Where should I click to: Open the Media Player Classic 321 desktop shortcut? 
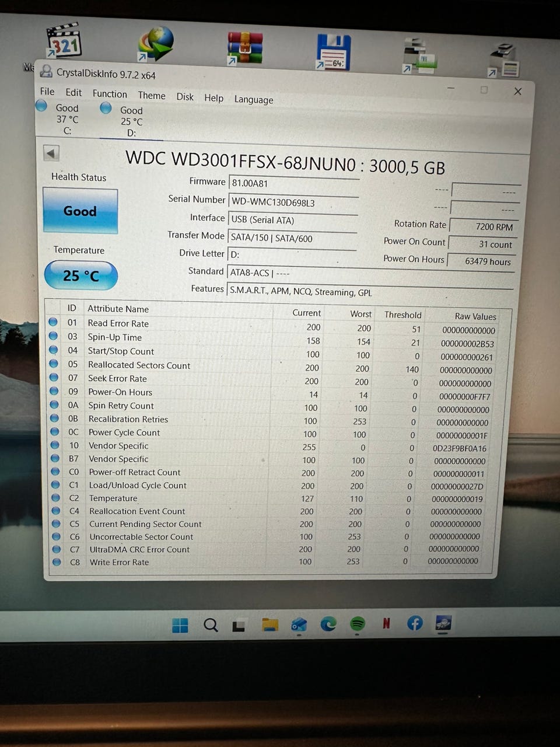64,41
